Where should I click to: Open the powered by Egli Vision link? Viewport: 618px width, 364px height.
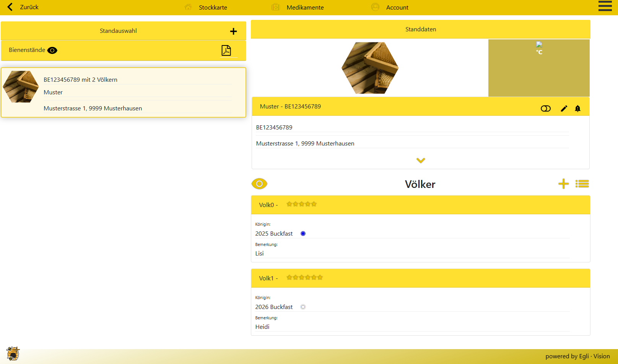click(577, 356)
